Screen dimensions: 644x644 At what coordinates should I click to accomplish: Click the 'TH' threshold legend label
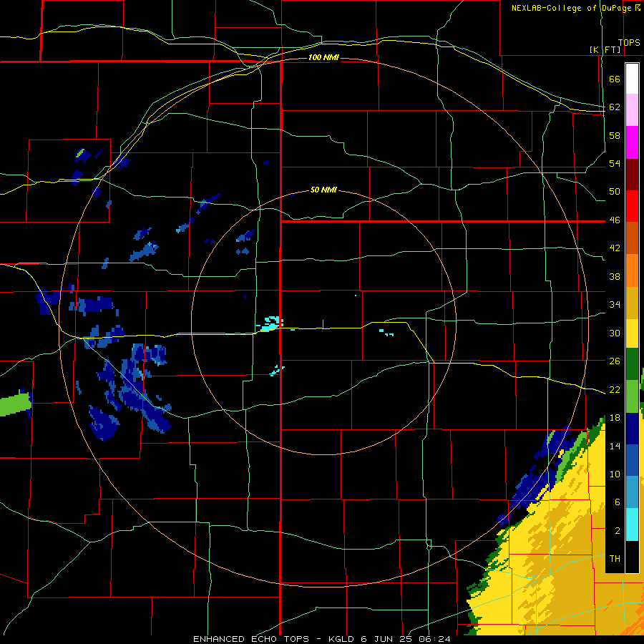615,558
